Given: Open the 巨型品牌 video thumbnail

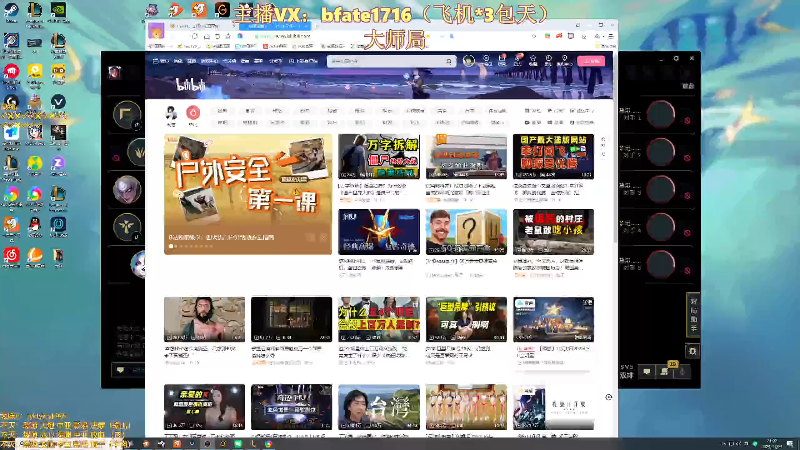Looking at the screenshot, I should pos(466,319).
